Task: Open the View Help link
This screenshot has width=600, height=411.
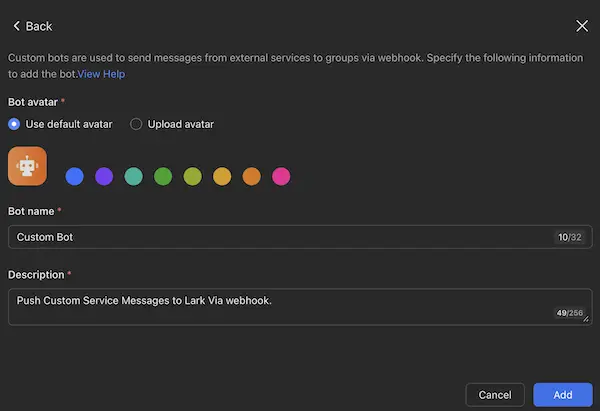Action: pyautogui.click(x=102, y=74)
